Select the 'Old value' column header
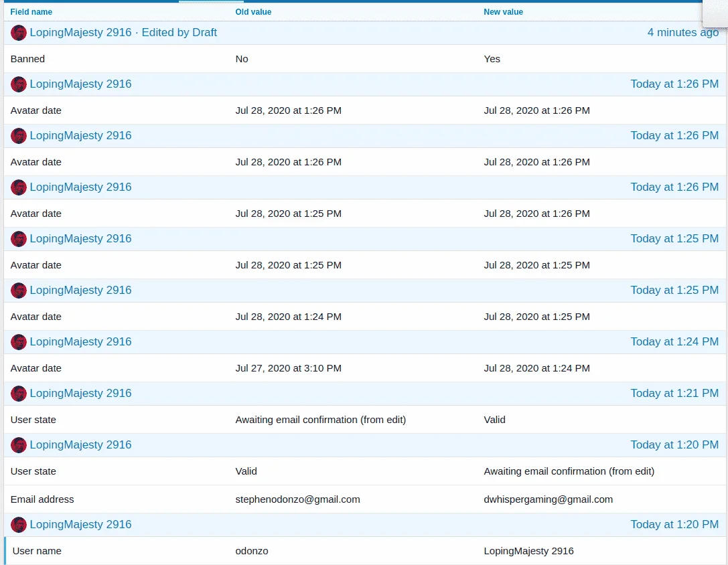The width and height of the screenshot is (728, 565). click(x=254, y=11)
